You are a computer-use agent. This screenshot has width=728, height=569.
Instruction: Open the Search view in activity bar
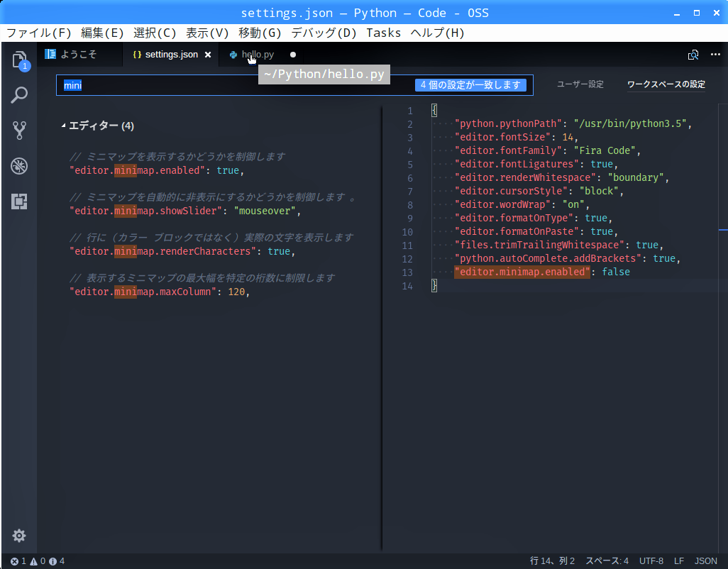[x=19, y=94]
